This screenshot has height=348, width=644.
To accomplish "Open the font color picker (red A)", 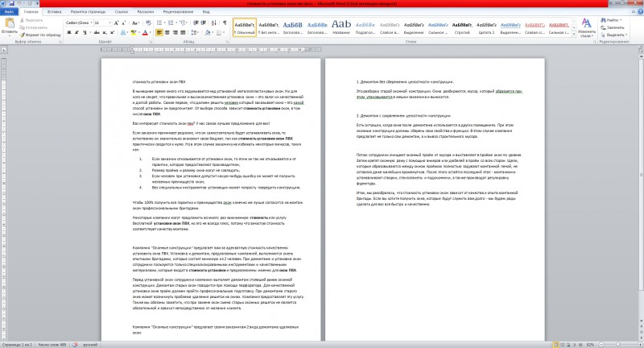I will 146,32.
